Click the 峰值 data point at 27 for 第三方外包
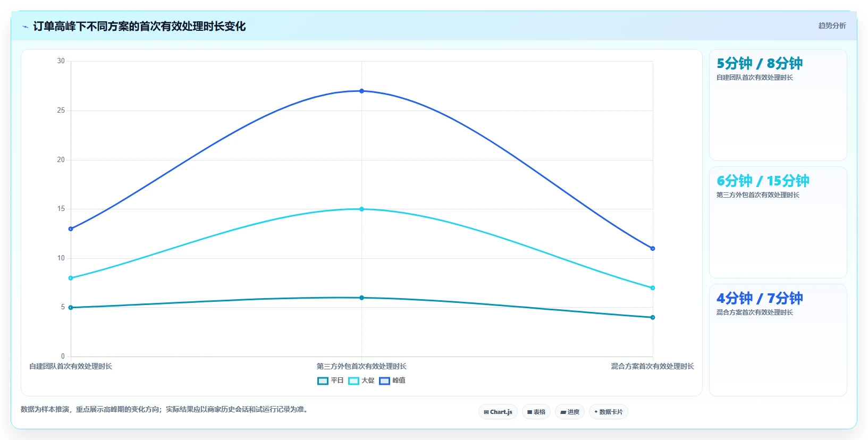 click(361, 91)
